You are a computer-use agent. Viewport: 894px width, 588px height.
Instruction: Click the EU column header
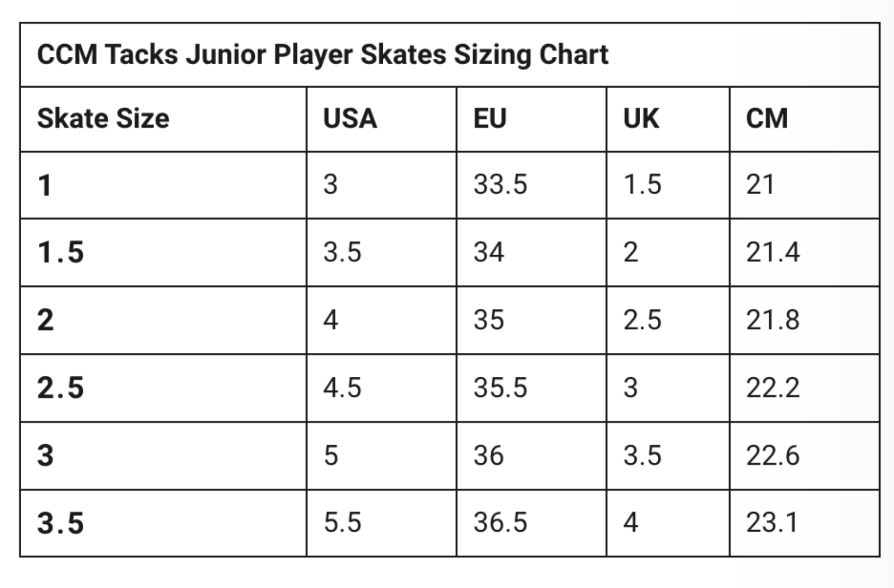tap(489, 118)
